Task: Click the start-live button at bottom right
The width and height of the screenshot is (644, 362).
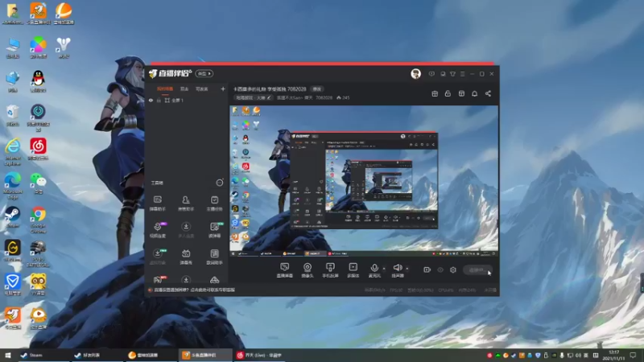Action: point(477,269)
